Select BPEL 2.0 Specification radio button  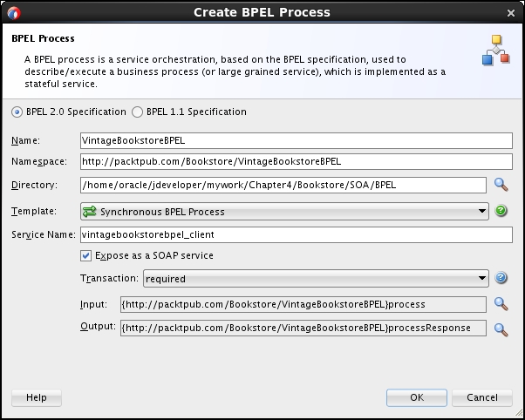17,112
